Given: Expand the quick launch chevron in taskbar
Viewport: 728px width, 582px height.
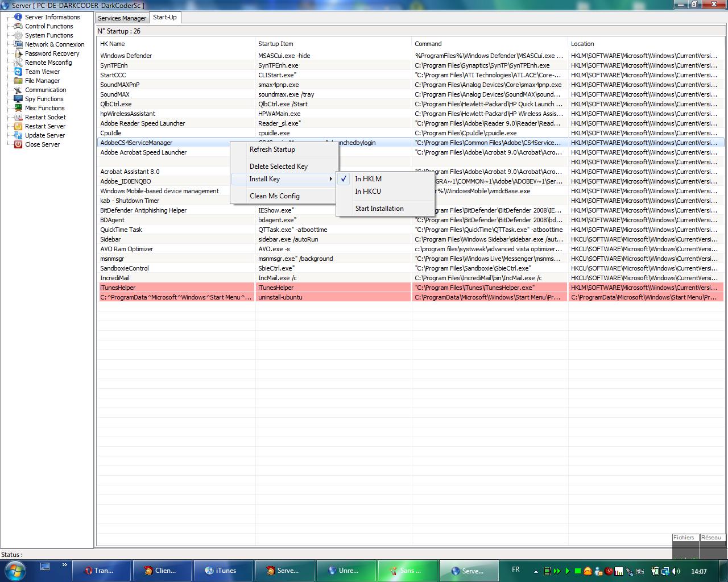Looking at the screenshot, I should point(64,565).
